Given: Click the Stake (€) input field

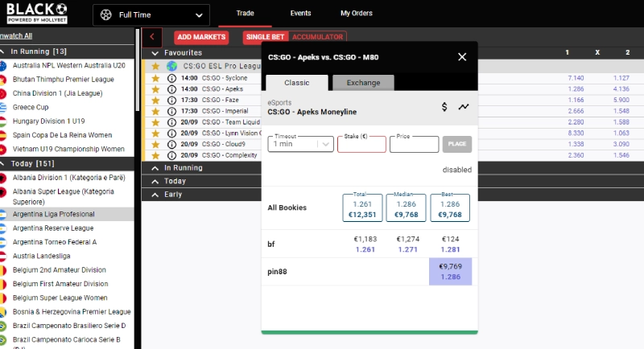Looking at the screenshot, I should (x=361, y=144).
